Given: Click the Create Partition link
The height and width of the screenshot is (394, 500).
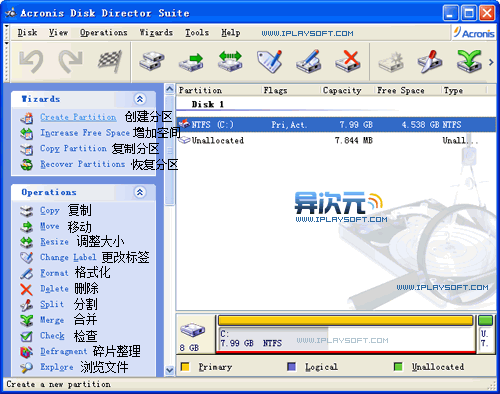Looking at the screenshot, I should click(x=78, y=117).
